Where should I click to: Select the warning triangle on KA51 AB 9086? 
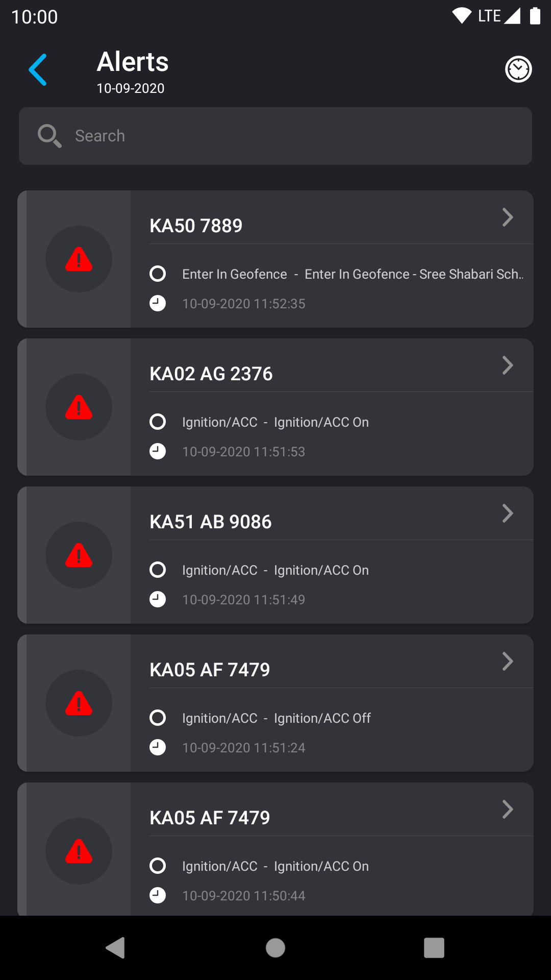tap(79, 555)
